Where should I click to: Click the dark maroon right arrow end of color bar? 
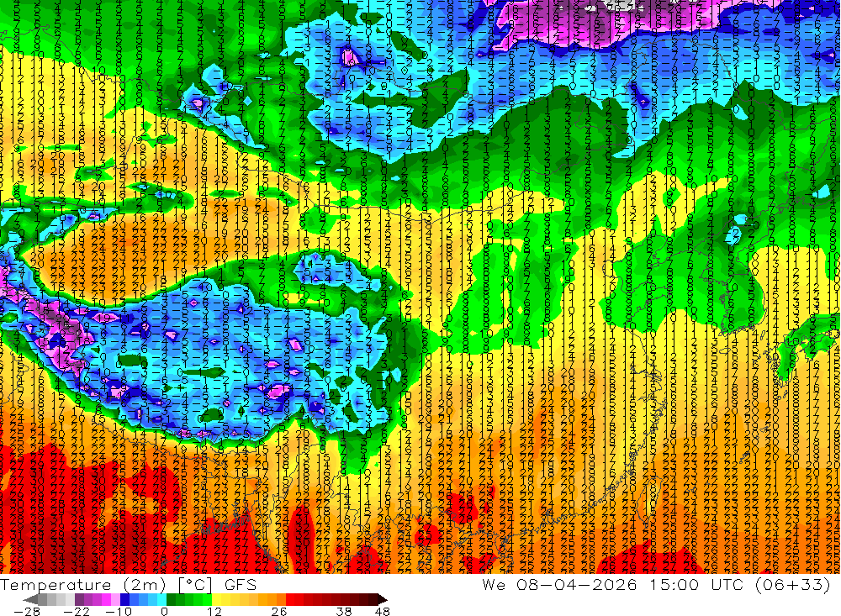[x=383, y=599]
